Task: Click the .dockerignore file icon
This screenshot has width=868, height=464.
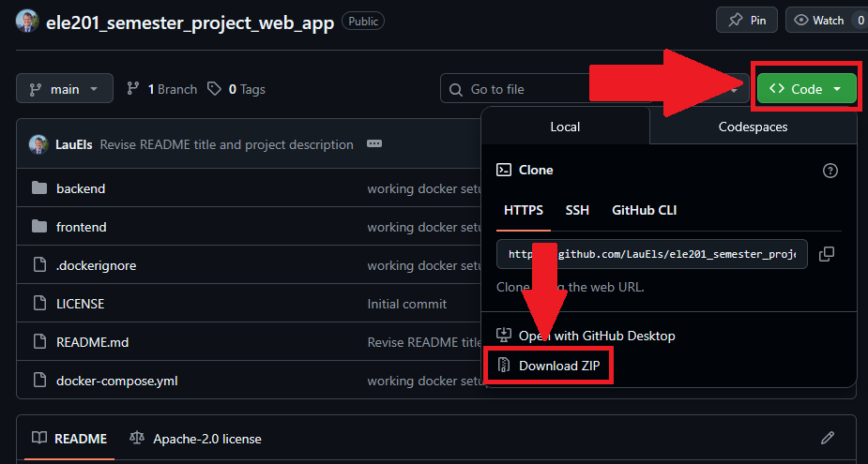Action: pyautogui.click(x=39, y=265)
